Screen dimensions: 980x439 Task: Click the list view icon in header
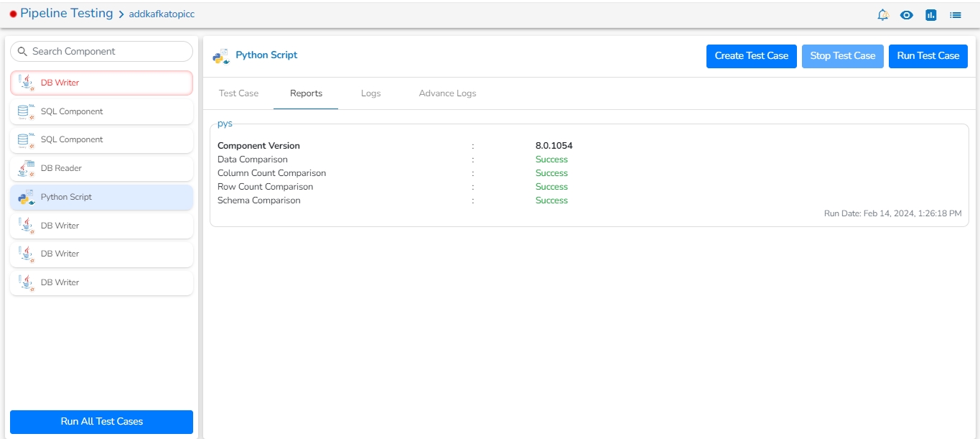pyautogui.click(x=956, y=14)
